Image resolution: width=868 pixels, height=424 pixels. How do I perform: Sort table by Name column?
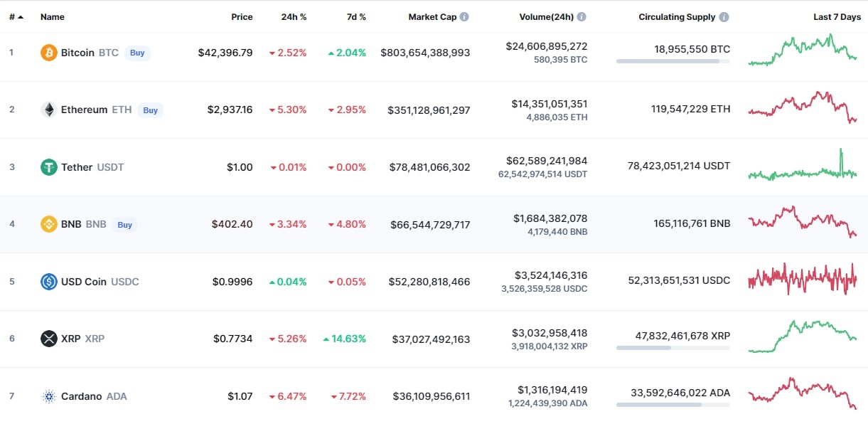tap(53, 16)
